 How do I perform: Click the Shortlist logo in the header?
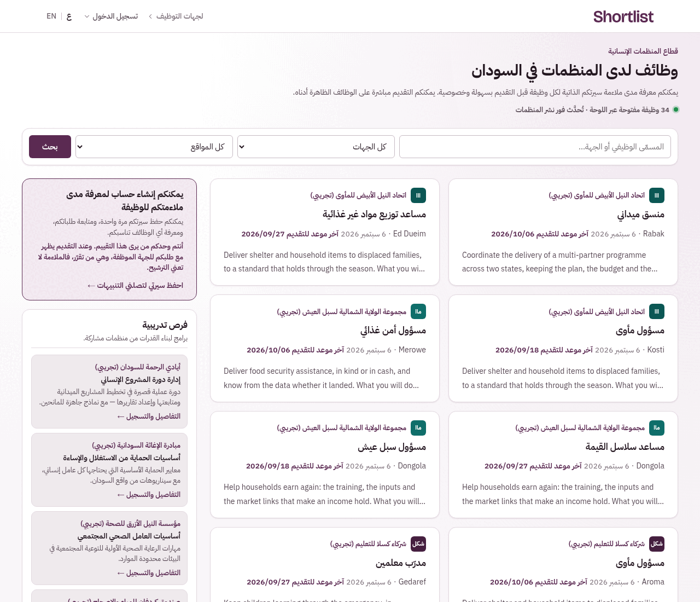click(623, 16)
